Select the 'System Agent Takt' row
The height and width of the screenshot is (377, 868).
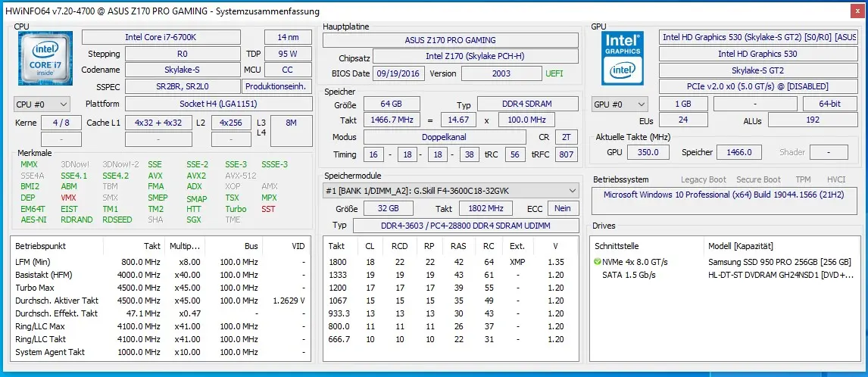pyautogui.click(x=161, y=352)
